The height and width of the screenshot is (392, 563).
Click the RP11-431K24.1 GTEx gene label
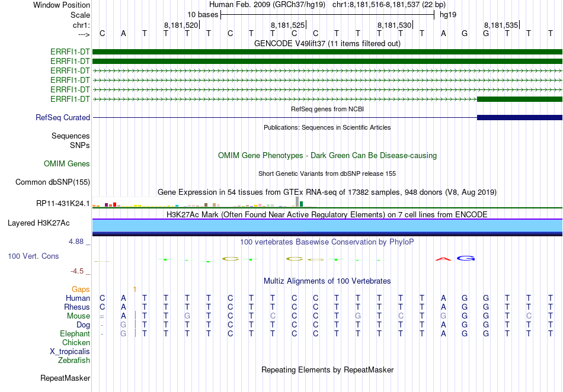point(63,203)
